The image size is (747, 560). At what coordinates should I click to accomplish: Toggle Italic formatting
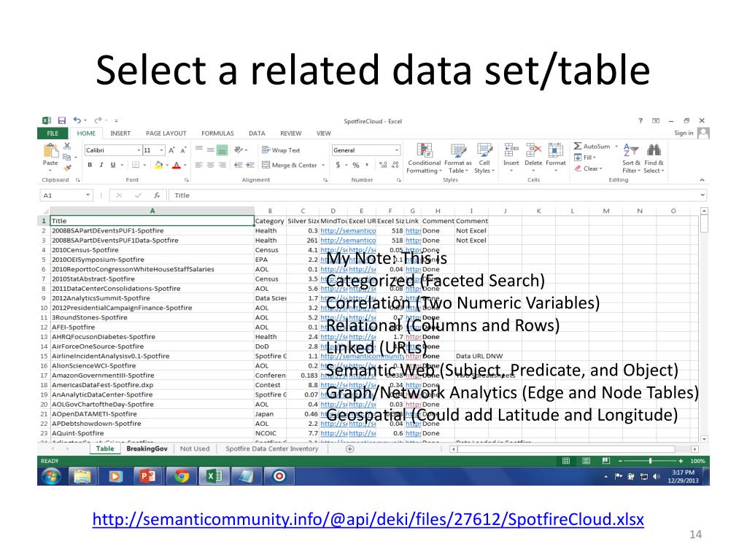[x=101, y=165]
